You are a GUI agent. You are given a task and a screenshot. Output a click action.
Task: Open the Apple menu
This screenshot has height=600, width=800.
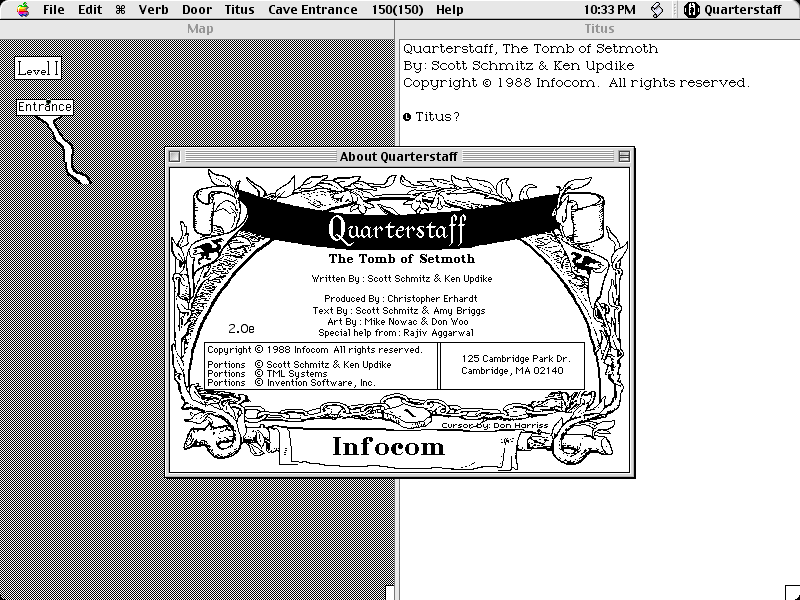[22, 9]
